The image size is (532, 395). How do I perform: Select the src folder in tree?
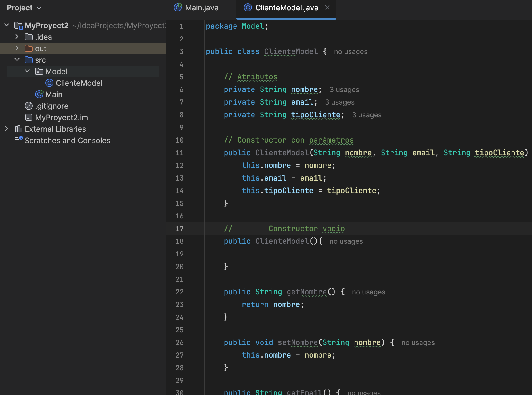click(40, 60)
